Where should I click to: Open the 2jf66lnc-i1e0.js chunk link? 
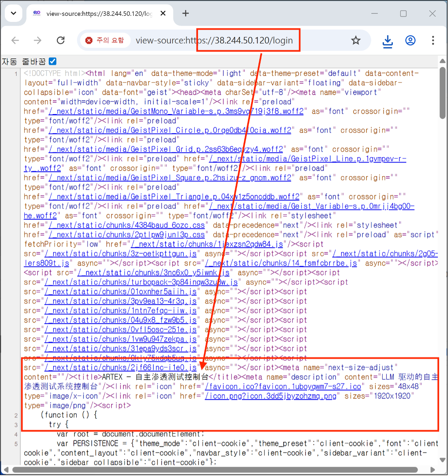pos(121,368)
